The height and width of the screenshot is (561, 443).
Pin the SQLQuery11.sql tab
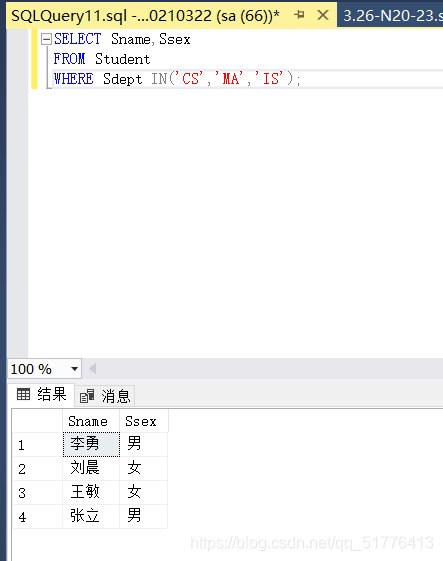299,15
